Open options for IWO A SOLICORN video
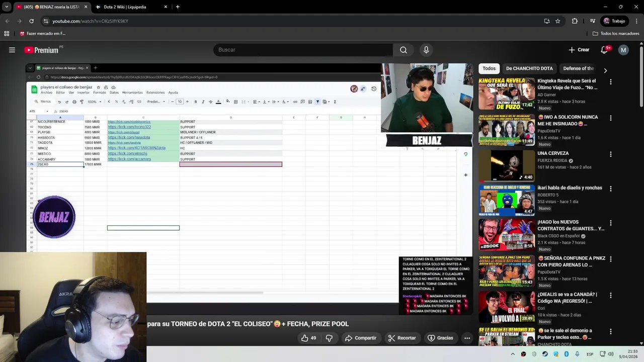Image resolution: width=644 pixels, height=362 pixels. pos(611,118)
